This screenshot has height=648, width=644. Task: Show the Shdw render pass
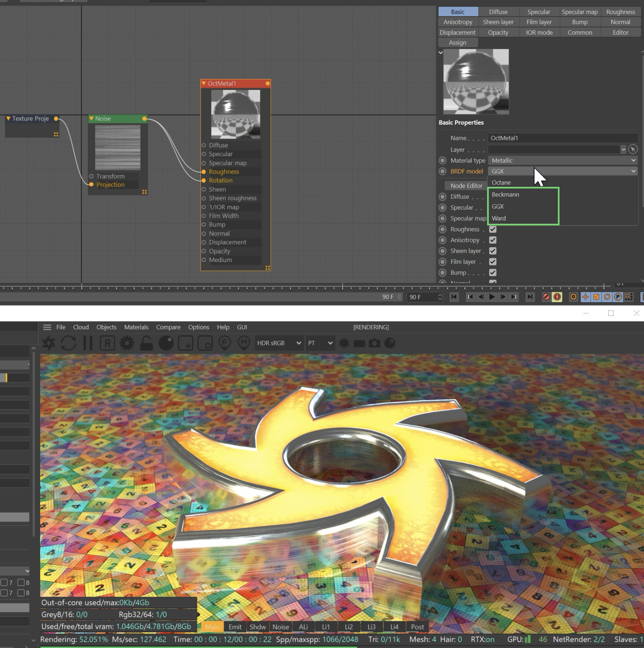[x=258, y=627]
